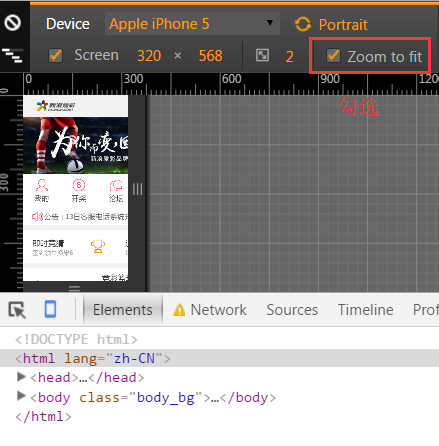Viewport: 439px width, 446px height.
Task: Click the announcement text line
Action: pos(86,217)
